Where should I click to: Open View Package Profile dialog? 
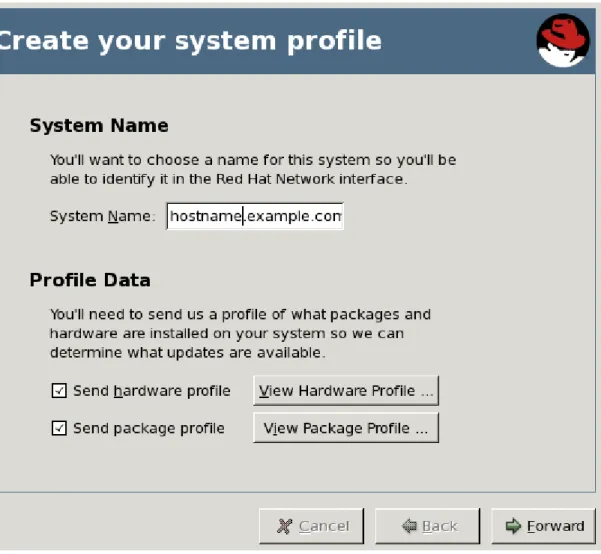coord(346,428)
